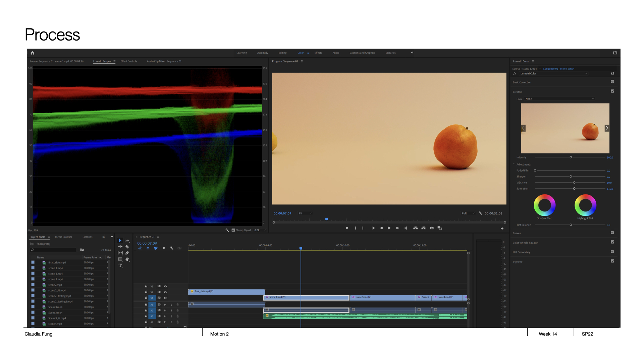644x362 pixels.
Task: Select the Type tool
Action: pyautogui.click(x=120, y=265)
